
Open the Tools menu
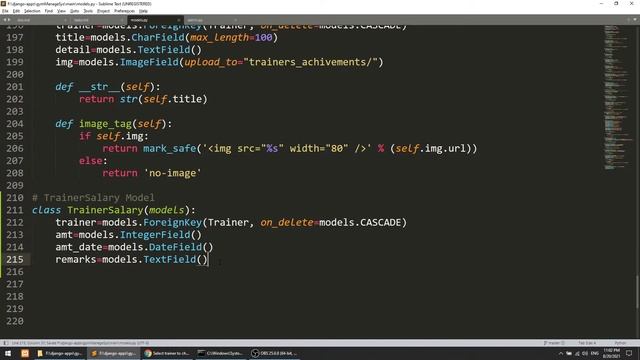(x=88, y=11)
